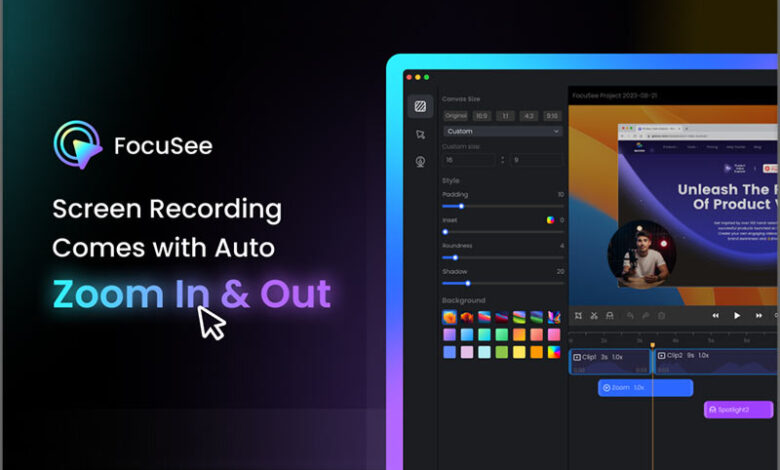Click the circular webcam overlay in preview
Screen dimensions: 780x470
tap(642, 255)
